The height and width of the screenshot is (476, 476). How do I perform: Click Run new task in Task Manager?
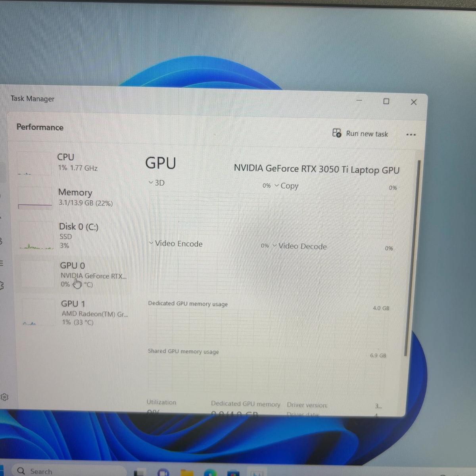click(360, 133)
